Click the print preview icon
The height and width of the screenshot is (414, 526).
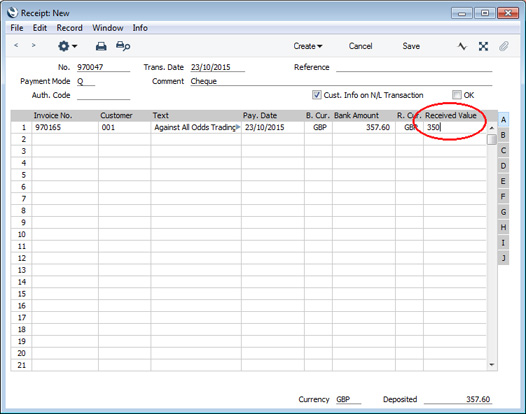coord(123,46)
